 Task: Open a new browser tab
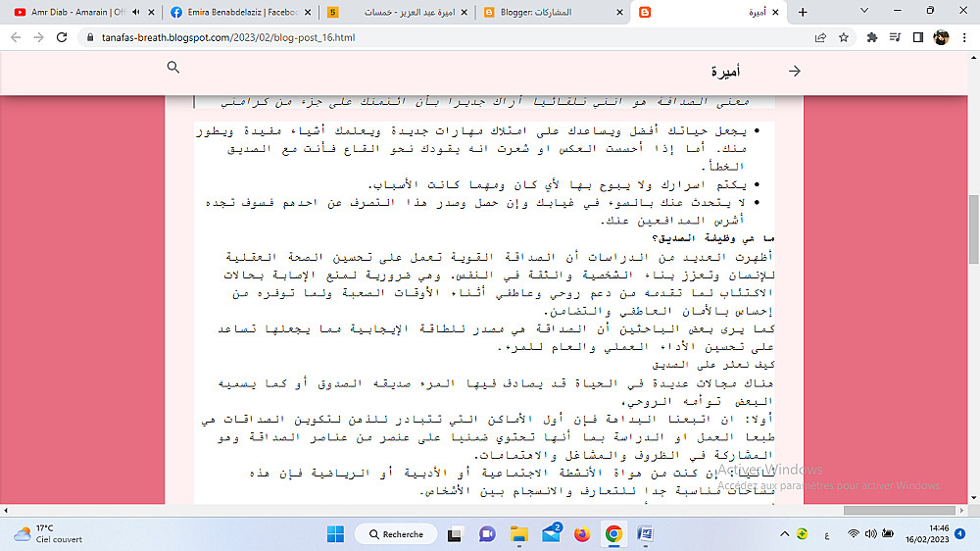tap(804, 12)
